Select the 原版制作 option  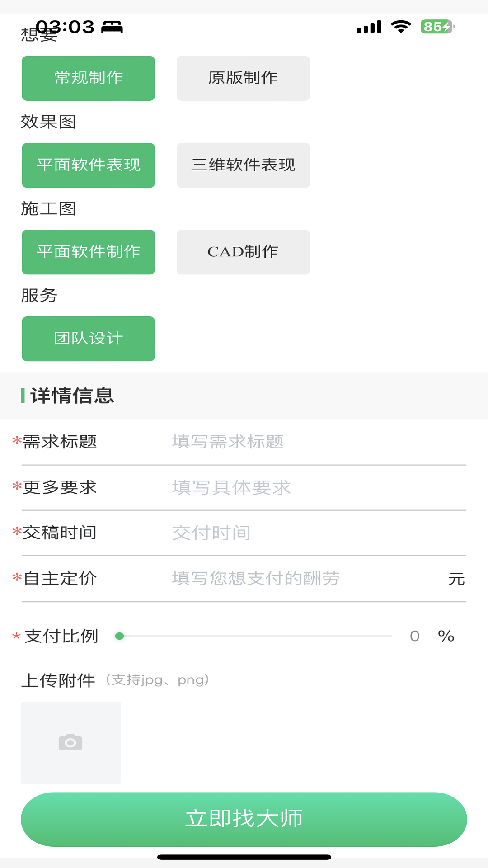[243, 78]
